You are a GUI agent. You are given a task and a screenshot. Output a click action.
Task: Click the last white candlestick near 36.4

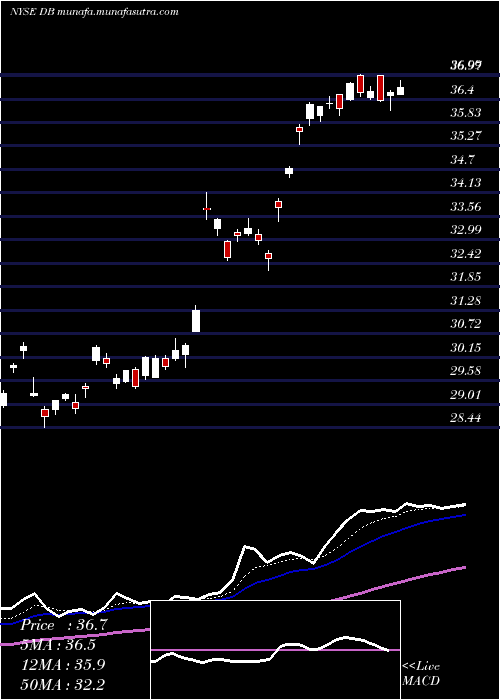click(x=400, y=90)
